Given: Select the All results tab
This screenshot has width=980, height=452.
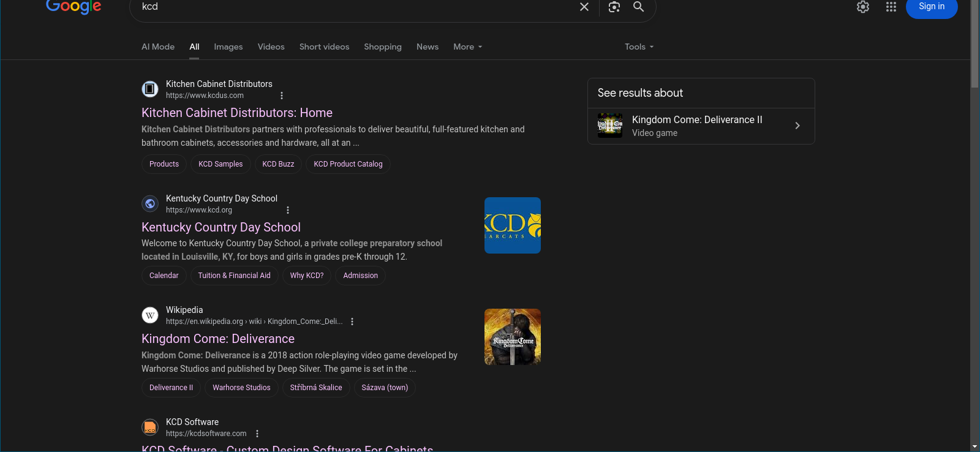Looking at the screenshot, I should pyautogui.click(x=194, y=47).
